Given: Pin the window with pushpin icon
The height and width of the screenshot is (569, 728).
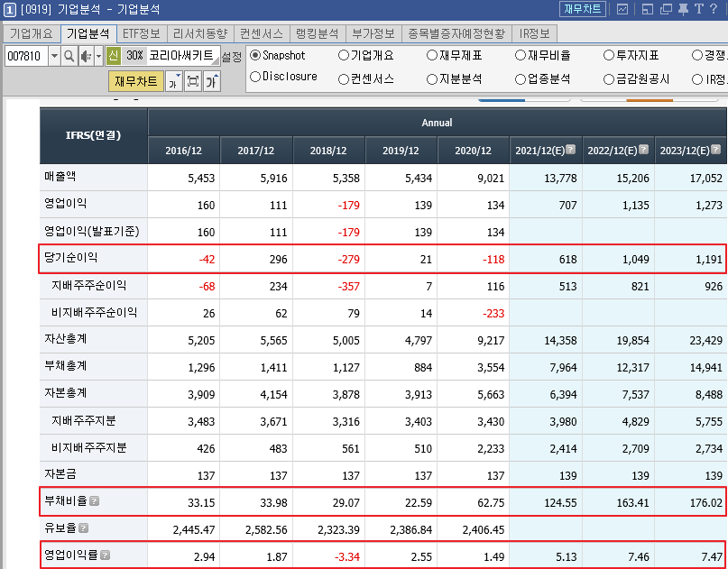Looking at the screenshot, I should 683,9.
